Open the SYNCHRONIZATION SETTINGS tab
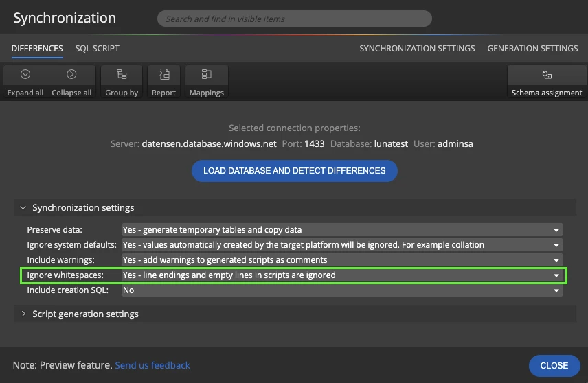588x383 pixels. click(417, 49)
